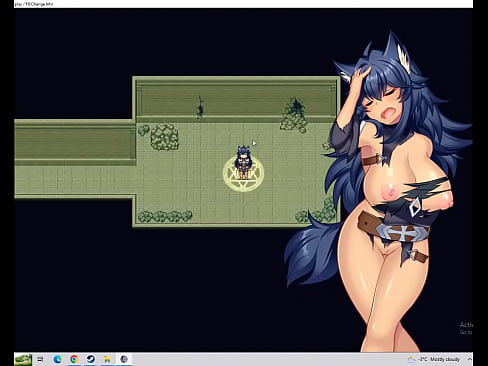Click the vine-covered rubble near top-right wall
The height and width of the screenshot is (366, 488).
tap(294, 115)
